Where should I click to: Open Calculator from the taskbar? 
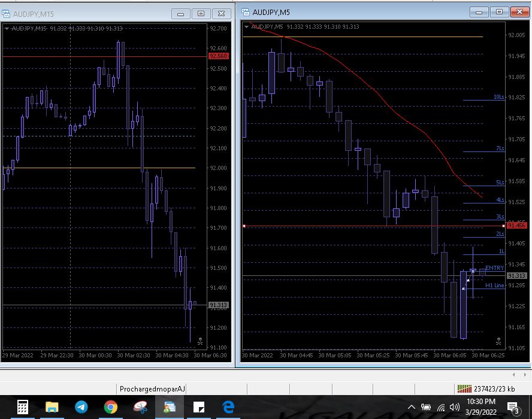(22, 407)
